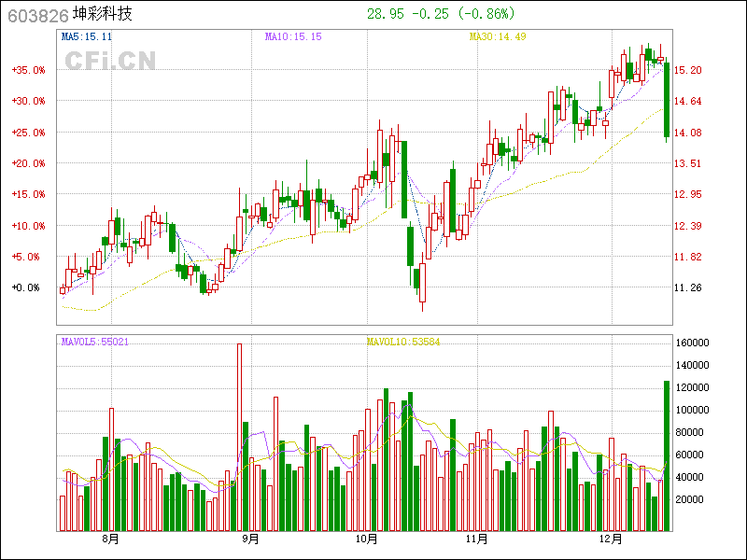Toggle the MA10:15.15 moving average label
This screenshot has height=560, width=747.
[293, 36]
